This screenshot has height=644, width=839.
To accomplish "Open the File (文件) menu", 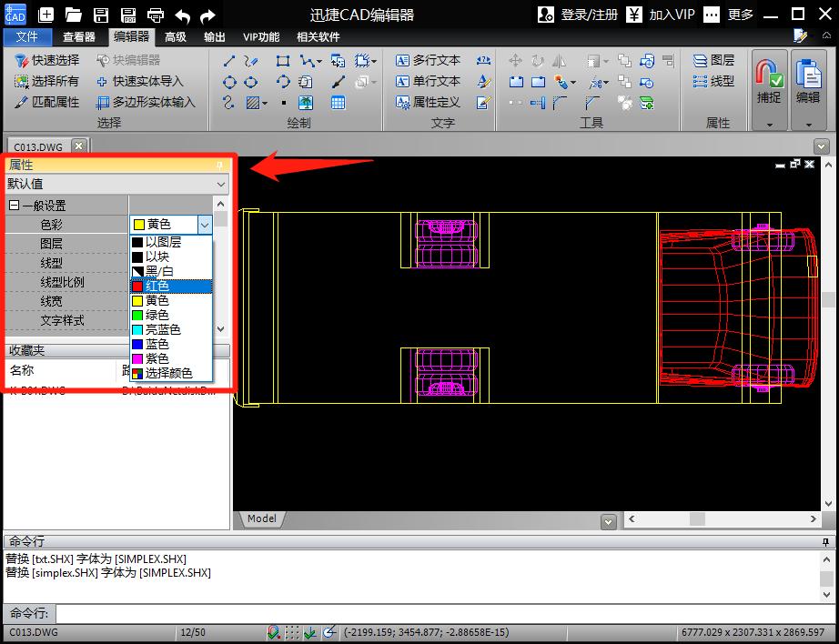I will tap(27, 36).
